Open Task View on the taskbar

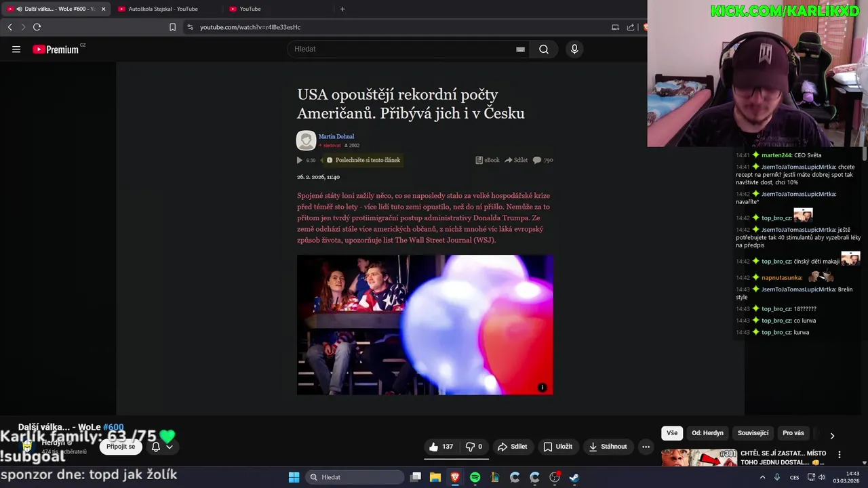pos(416,477)
